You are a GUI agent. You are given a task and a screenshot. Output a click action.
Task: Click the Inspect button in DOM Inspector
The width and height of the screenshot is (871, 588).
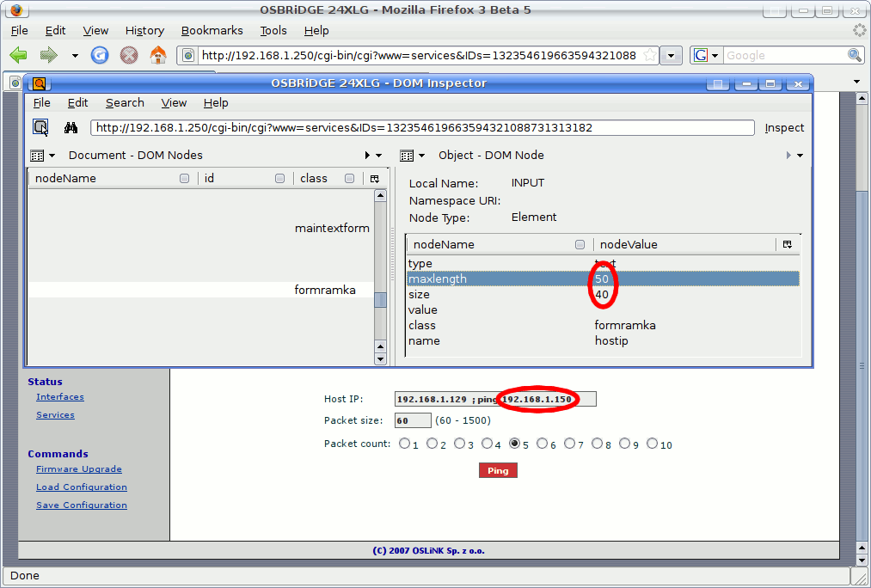coord(784,128)
